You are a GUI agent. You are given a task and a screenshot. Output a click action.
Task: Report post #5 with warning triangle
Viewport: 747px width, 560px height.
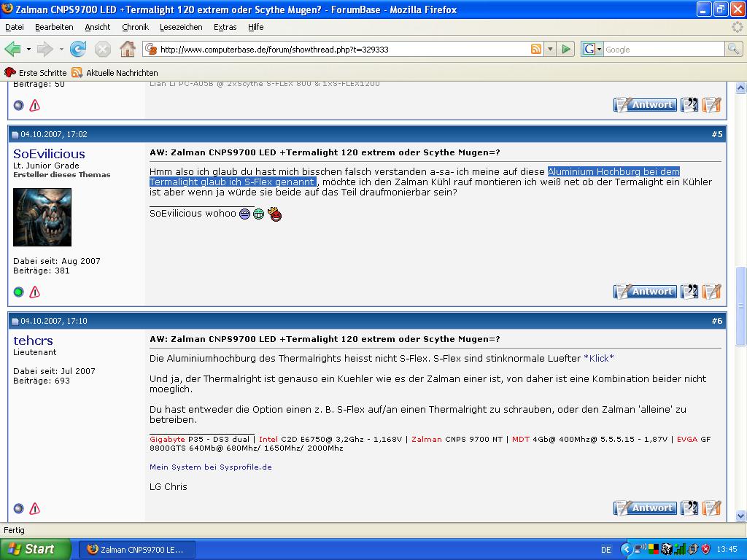[x=35, y=292]
